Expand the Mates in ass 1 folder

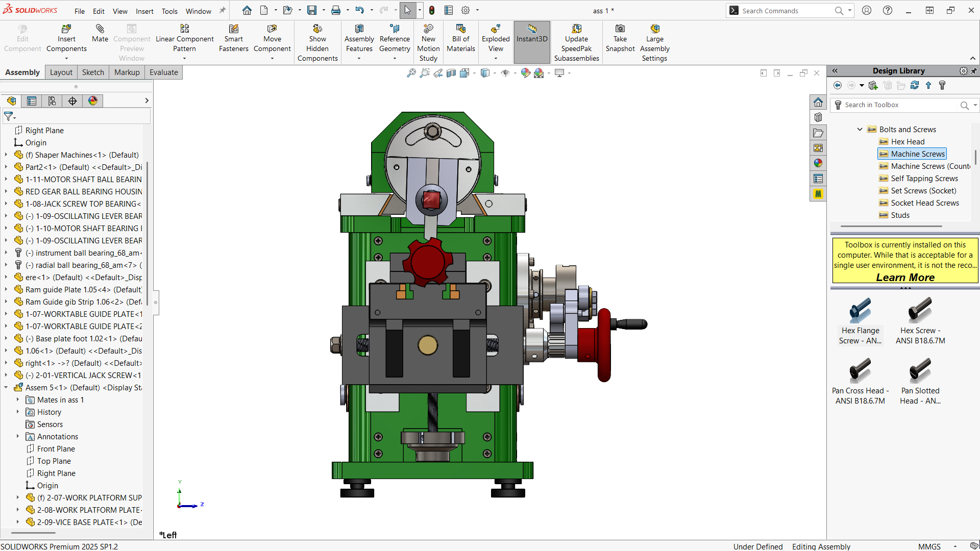(x=18, y=399)
